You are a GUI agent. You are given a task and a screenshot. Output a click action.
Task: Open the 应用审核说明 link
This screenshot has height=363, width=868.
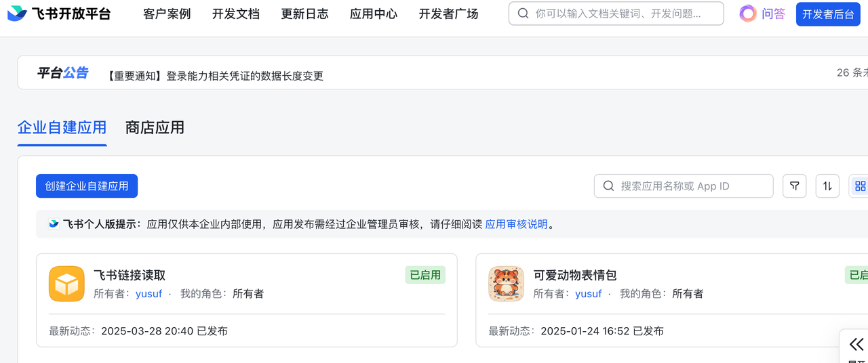coord(517,224)
